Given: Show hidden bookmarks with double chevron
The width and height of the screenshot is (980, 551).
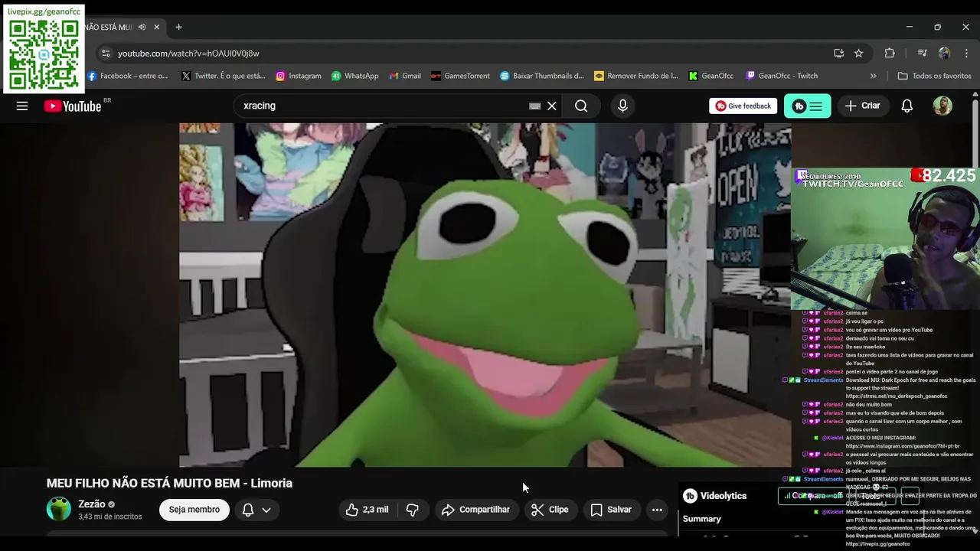Looking at the screenshot, I should click(x=874, y=76).
